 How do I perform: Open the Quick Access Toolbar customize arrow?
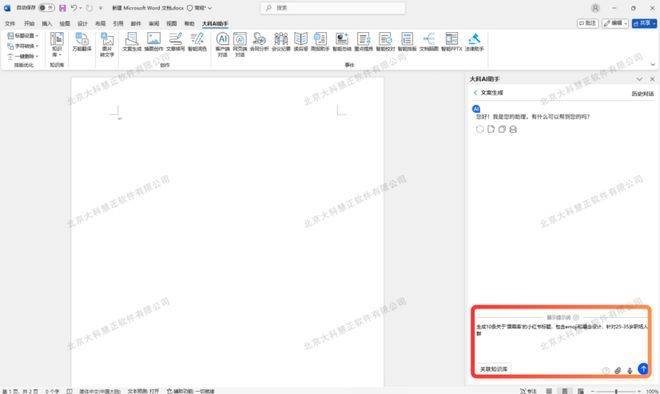(101, 8)
